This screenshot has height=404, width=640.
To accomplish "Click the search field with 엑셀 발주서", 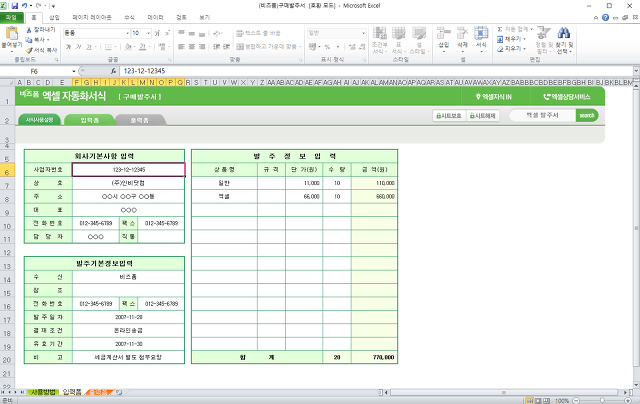I will (x=542, y=115).
